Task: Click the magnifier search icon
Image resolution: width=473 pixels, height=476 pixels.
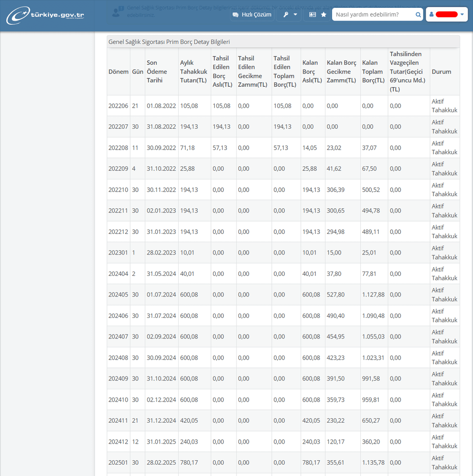Action: pyautogui.click(x=418, y=14)
